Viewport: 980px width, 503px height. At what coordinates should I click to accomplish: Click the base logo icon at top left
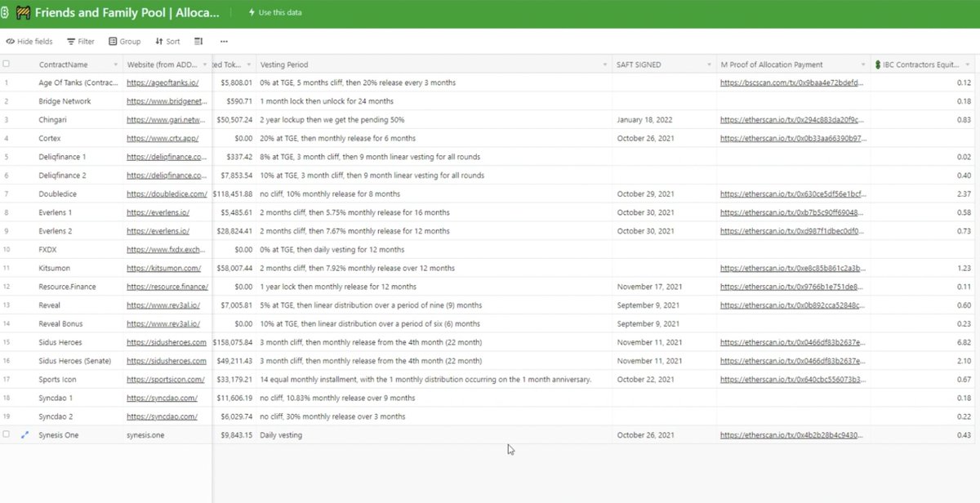click(x=3, y=13)
